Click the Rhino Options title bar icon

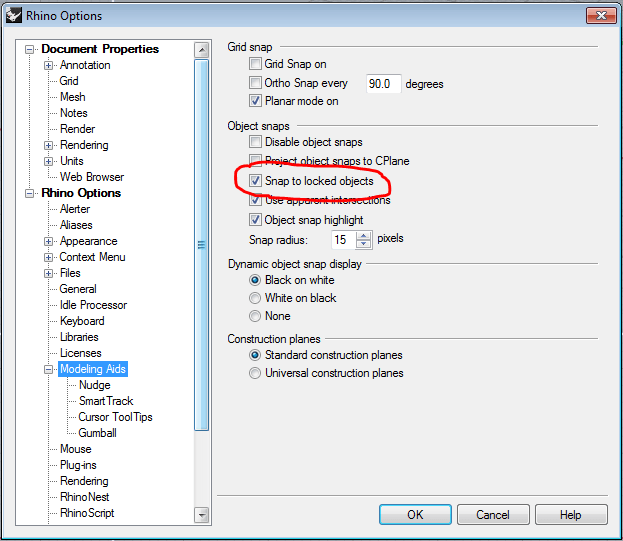point(14,15)
